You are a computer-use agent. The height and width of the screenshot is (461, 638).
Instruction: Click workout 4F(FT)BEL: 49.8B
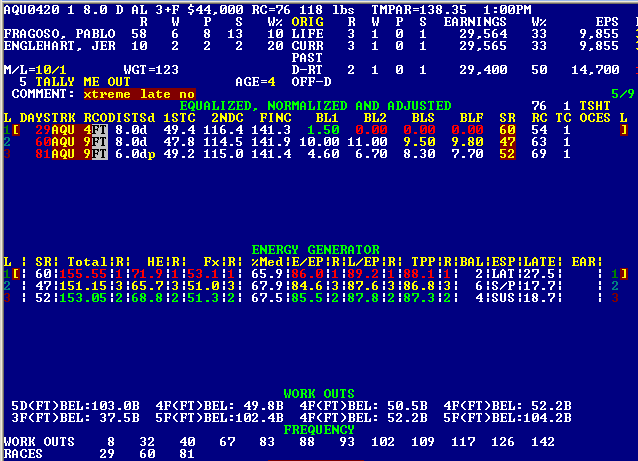(219, 406)
